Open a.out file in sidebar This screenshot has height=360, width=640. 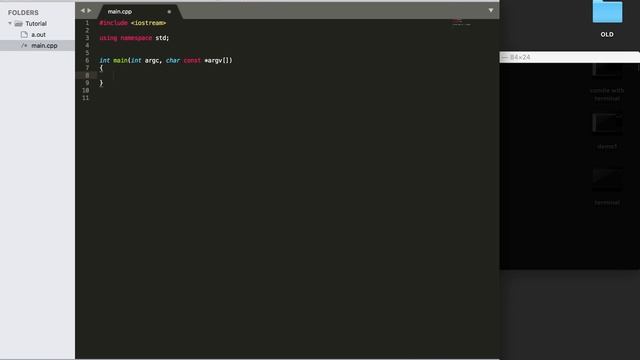(x=38, y=35)
